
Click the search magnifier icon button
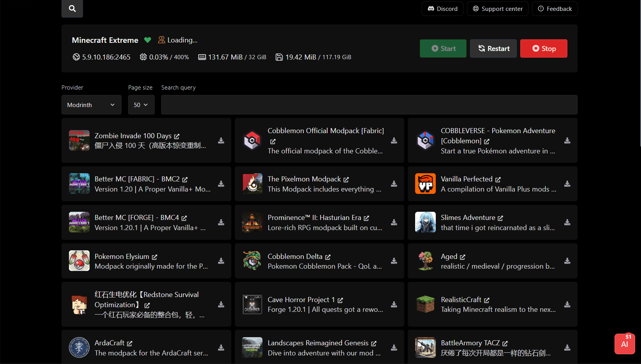pyautogui.click(x=72, y=8)
